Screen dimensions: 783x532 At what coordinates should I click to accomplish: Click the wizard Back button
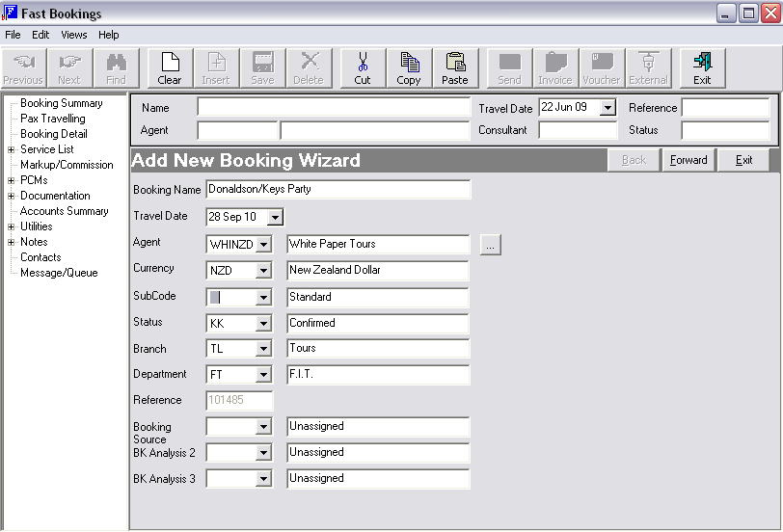click(634, 160)
